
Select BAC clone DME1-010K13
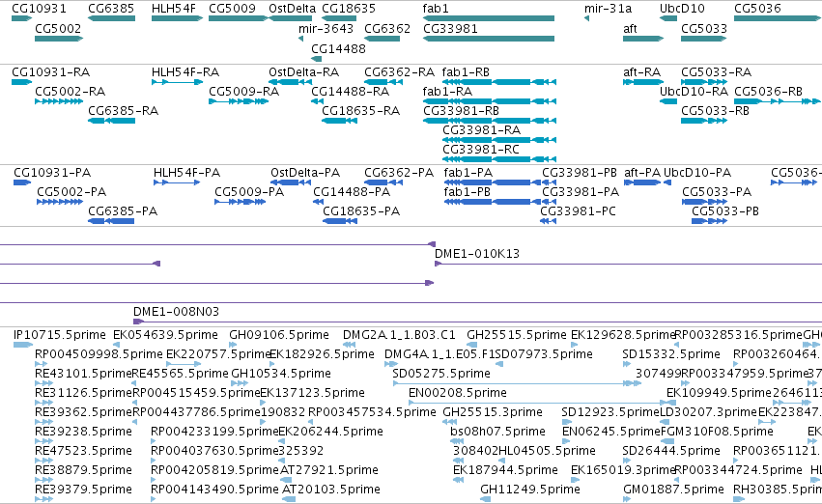point(477,254)
